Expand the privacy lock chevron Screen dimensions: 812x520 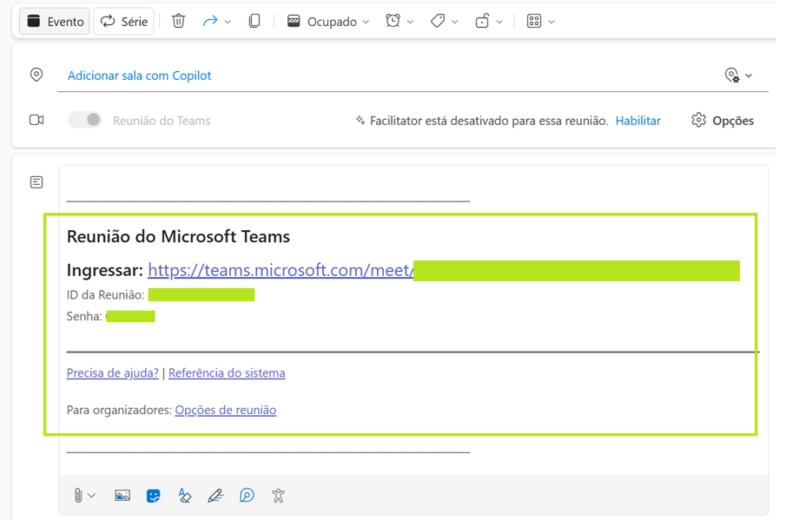[x=499, y=22]
